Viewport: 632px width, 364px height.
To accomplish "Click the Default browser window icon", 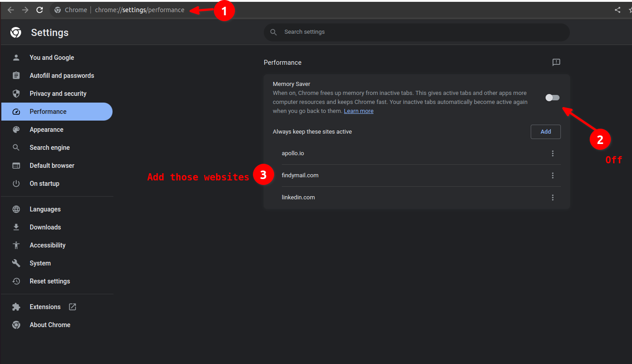I will click(16, 166).
